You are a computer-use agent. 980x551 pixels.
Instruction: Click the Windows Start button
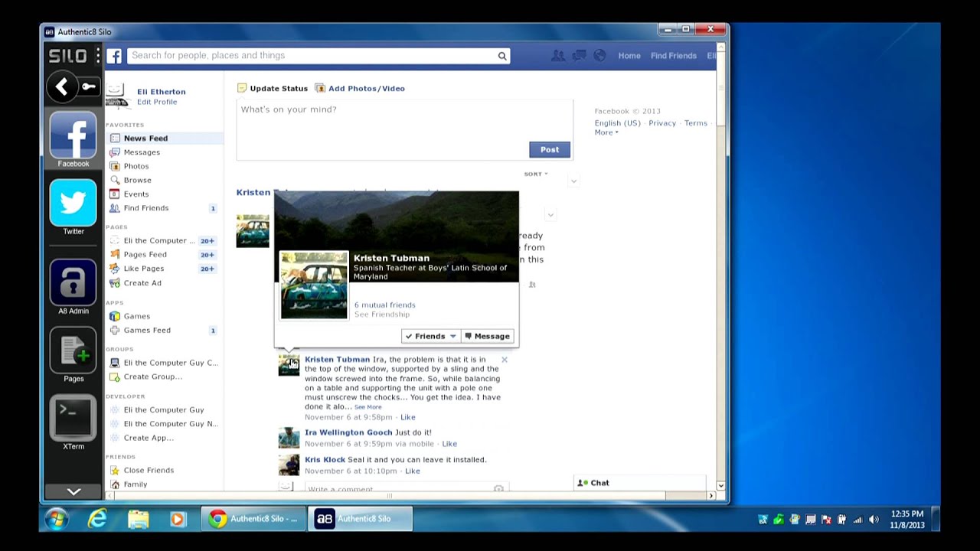tap(56, 519)
